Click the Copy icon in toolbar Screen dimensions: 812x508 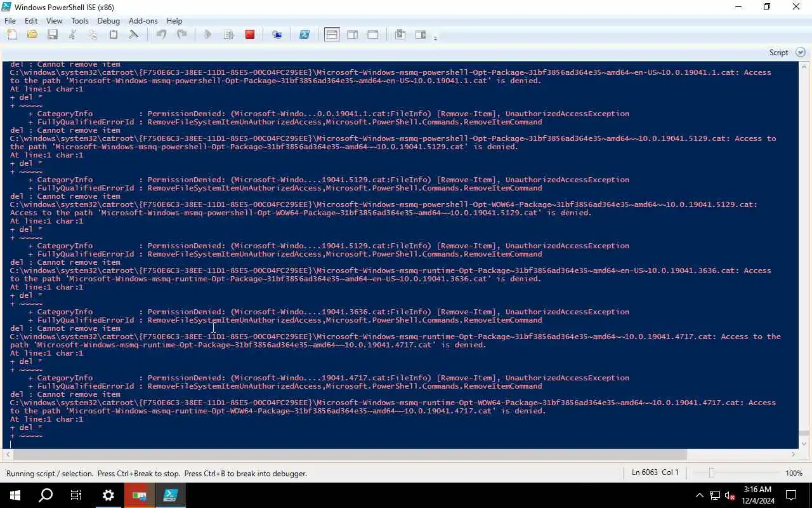[93, 35]
